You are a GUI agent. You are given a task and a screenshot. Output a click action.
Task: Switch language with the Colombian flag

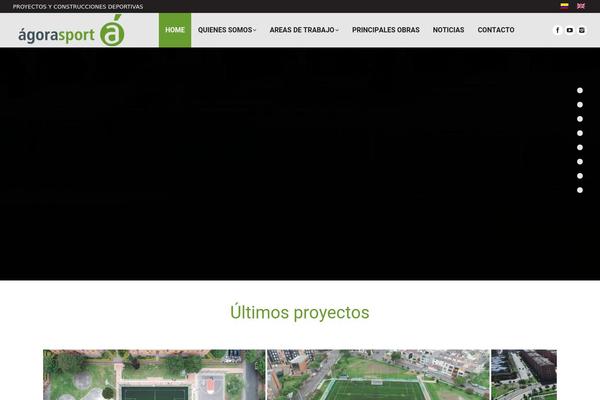tap(564, 6)
